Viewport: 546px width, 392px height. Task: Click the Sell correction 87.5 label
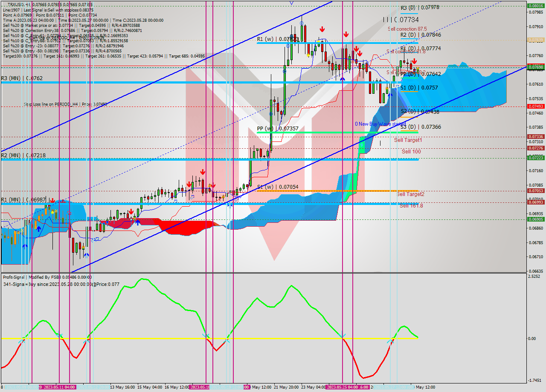point(407,29)
